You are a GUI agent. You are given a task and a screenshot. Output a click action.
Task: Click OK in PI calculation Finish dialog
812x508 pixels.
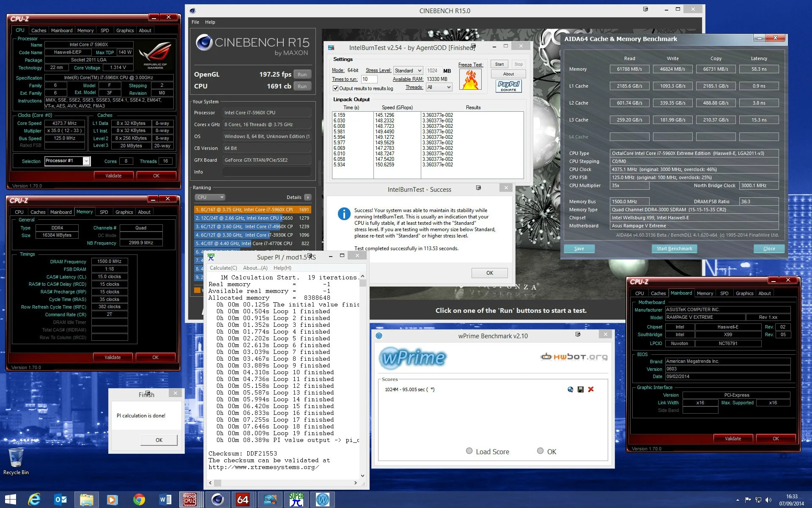point(159,440)
